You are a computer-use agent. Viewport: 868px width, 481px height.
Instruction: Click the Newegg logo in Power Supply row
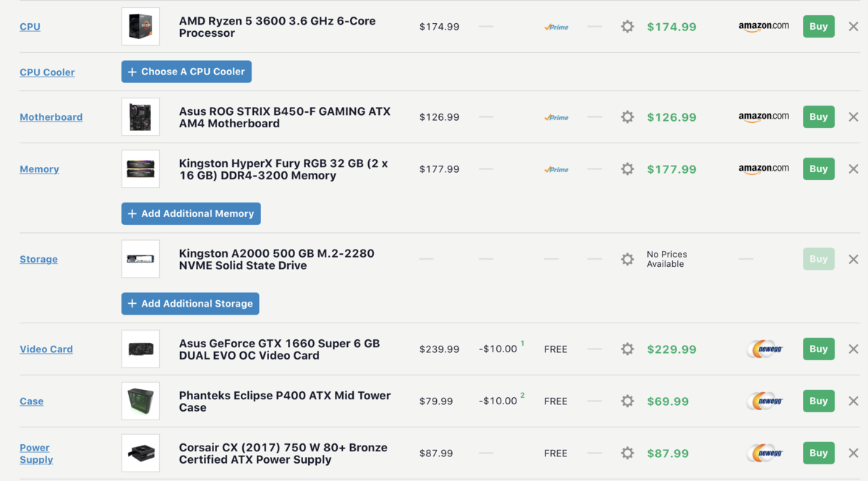pyautogui.click(x=765, y=454)
